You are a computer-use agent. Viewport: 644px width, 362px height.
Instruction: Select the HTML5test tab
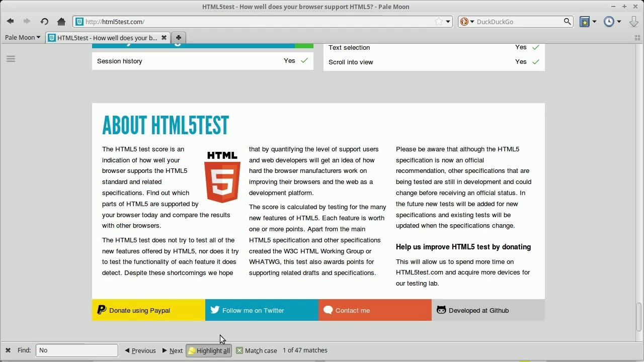(x=108, y=38)
